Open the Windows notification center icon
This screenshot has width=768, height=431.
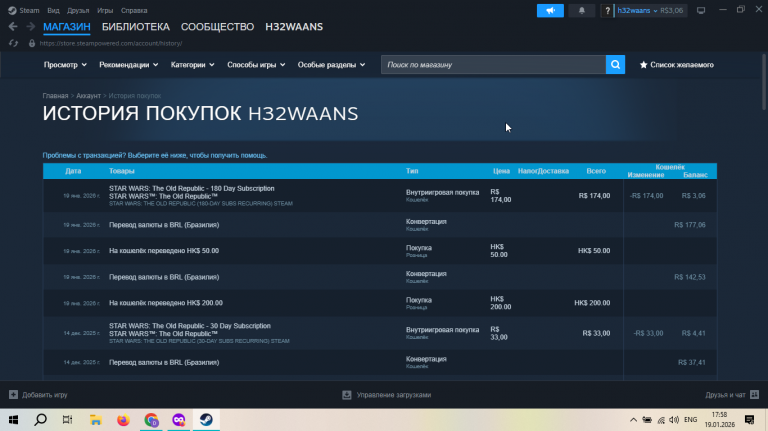(x=749, y=420)
